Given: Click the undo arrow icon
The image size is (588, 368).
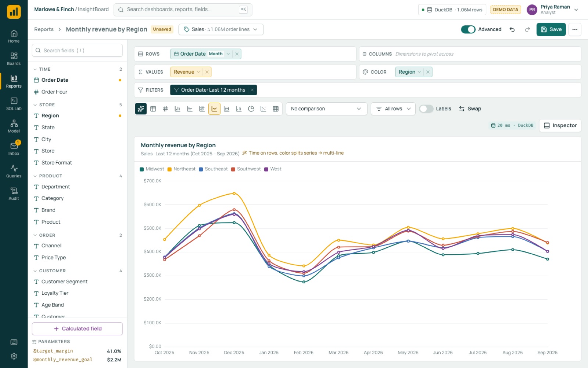Looking at the screenshot, I should click(512, 29).
